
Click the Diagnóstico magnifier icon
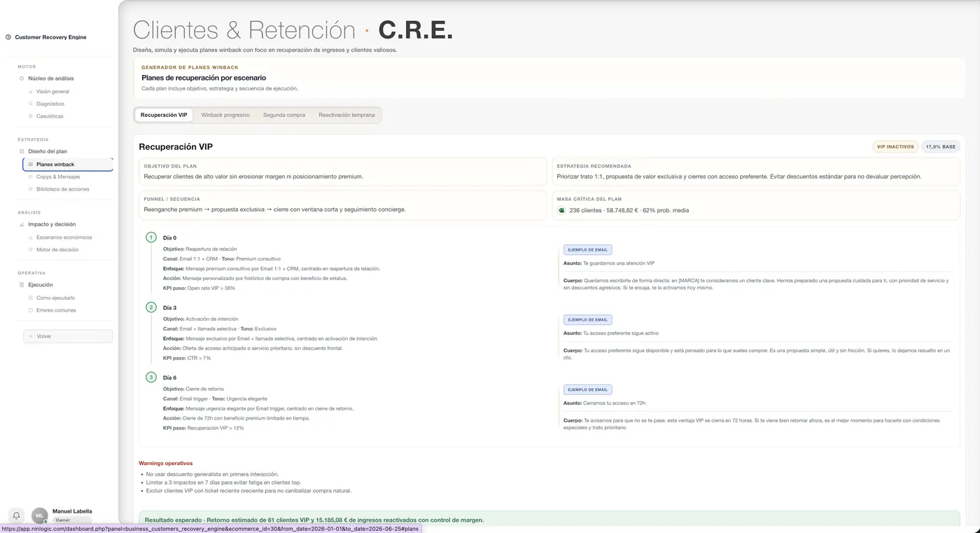pos(30,104)
